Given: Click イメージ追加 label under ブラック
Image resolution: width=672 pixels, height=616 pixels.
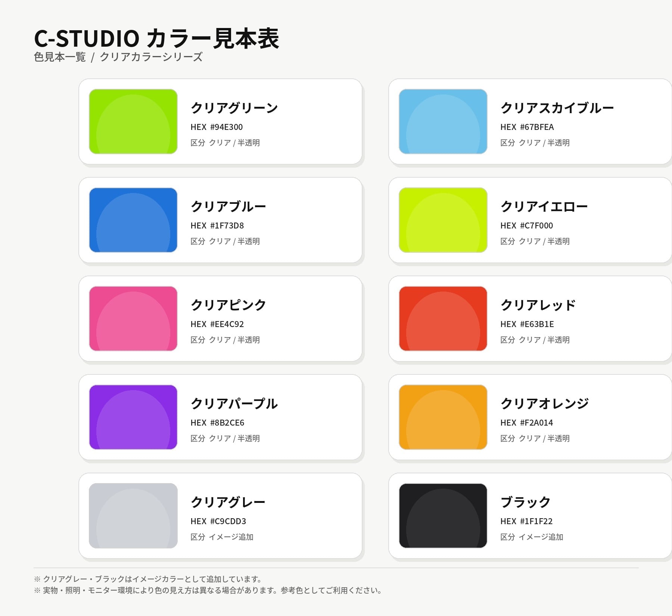Looking at the screenshot, I should [x=541, y=537].
